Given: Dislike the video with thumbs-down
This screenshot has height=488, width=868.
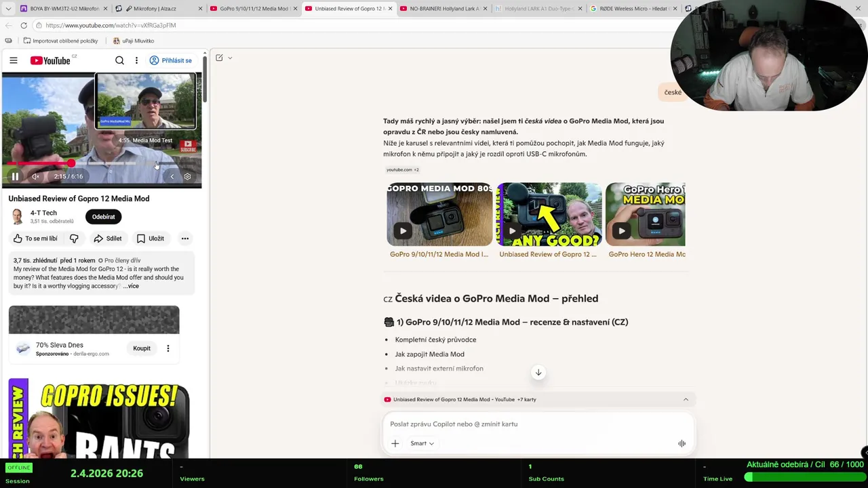Looking at the screenshot, I should tap(74, 239).
